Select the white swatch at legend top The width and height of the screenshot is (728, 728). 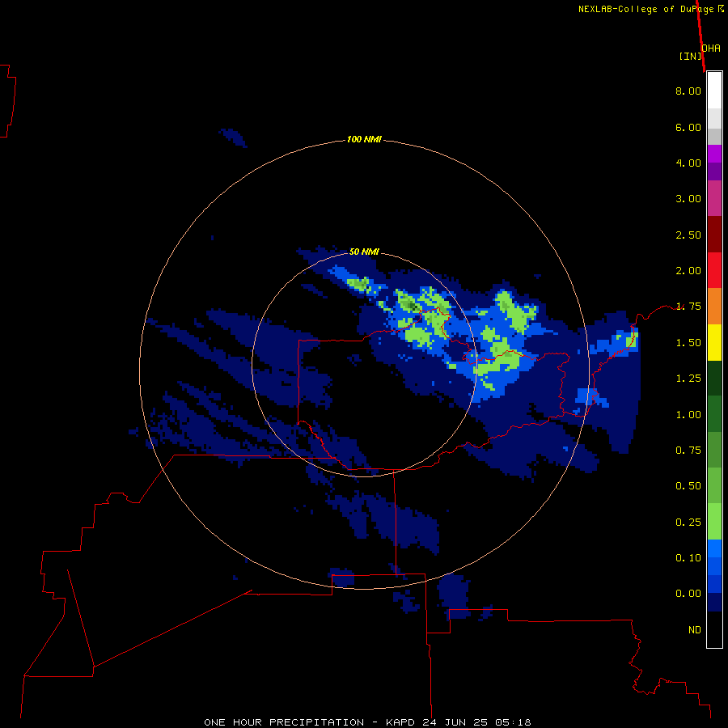714,91
